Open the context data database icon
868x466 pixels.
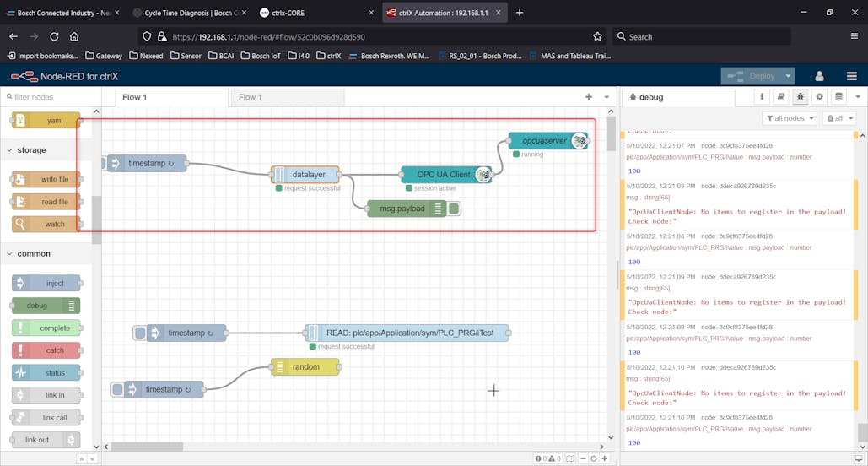pos(838,97)
